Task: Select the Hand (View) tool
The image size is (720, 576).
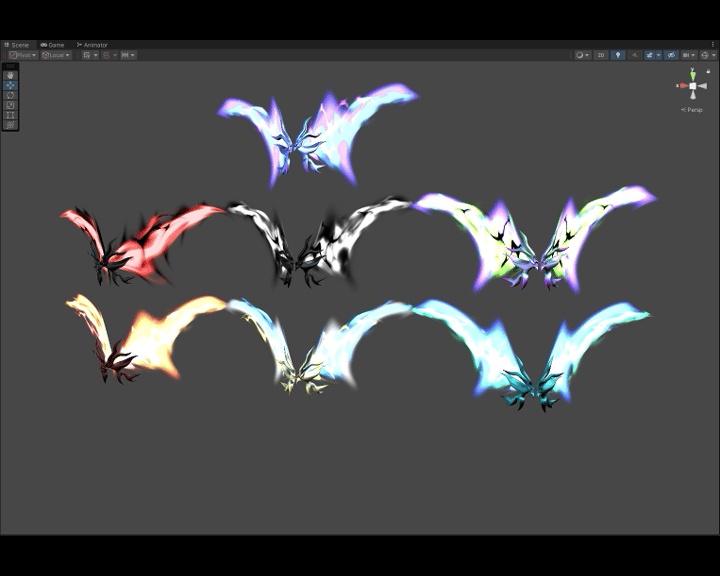Action: pos(10,75)
